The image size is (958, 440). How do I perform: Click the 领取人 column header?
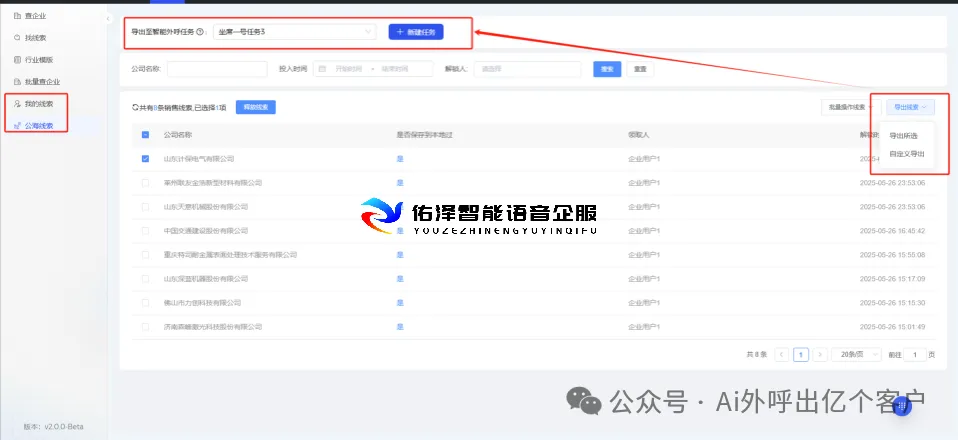pos(638,135)
